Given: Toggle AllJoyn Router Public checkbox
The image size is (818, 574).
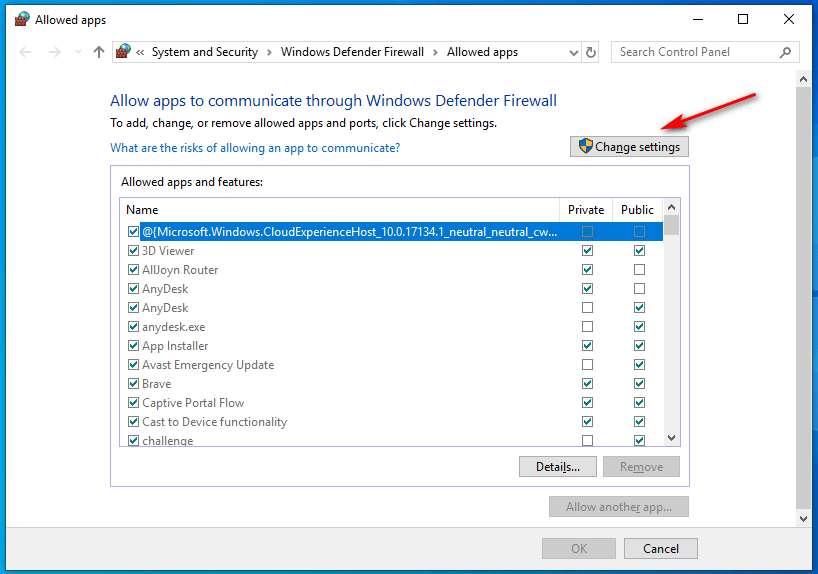Looking at the screenshot, I should 639,270.
